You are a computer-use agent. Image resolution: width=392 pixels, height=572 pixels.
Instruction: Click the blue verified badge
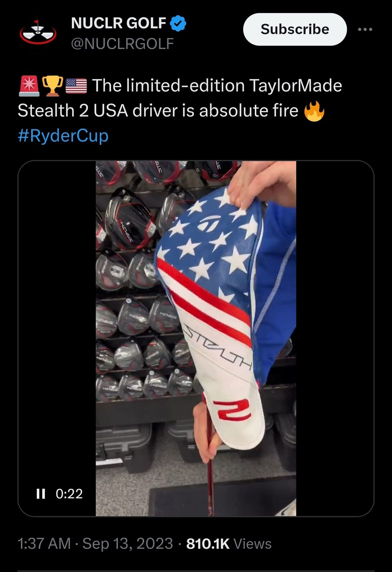pos(178,23)
